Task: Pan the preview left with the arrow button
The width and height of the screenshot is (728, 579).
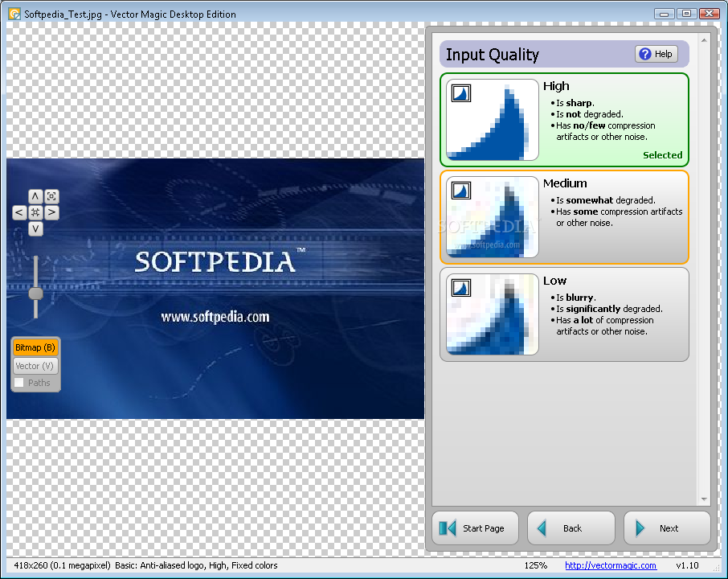Action: click(x=19, y=212)
